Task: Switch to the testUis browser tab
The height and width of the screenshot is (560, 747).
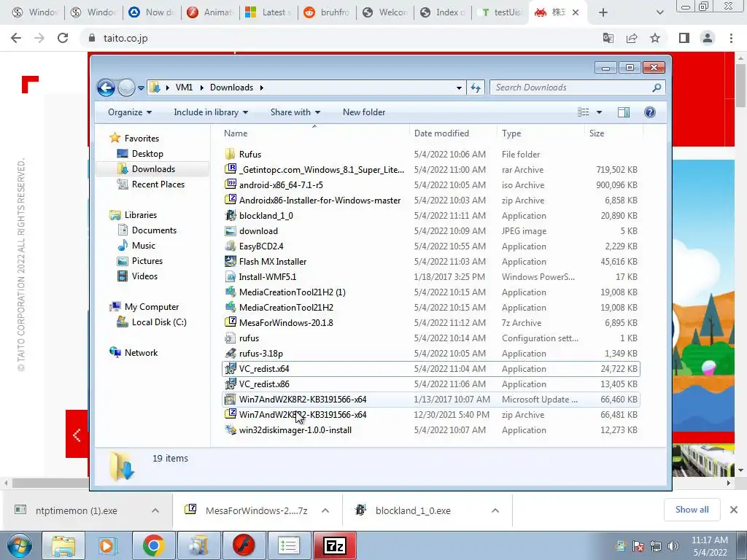Action: pos(500,12)
